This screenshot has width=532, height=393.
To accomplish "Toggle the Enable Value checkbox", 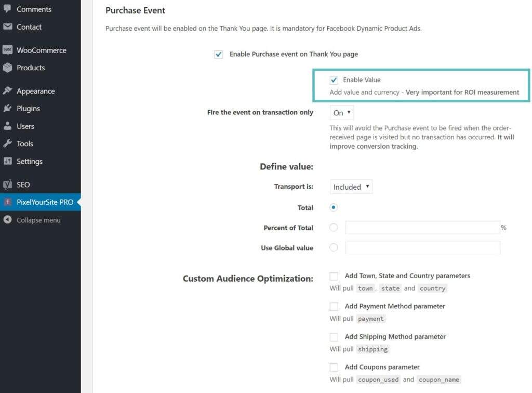I will tap(334, 80).
